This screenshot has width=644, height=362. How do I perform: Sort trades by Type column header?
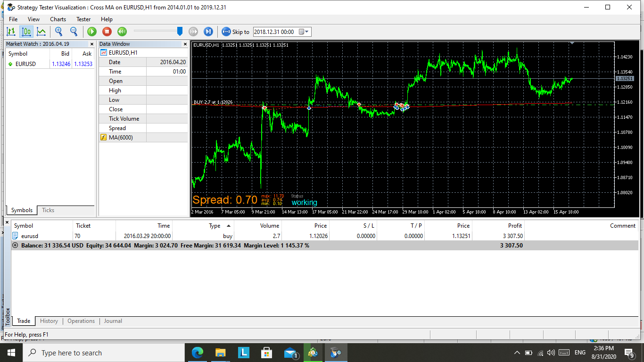[x=203, y=226]
